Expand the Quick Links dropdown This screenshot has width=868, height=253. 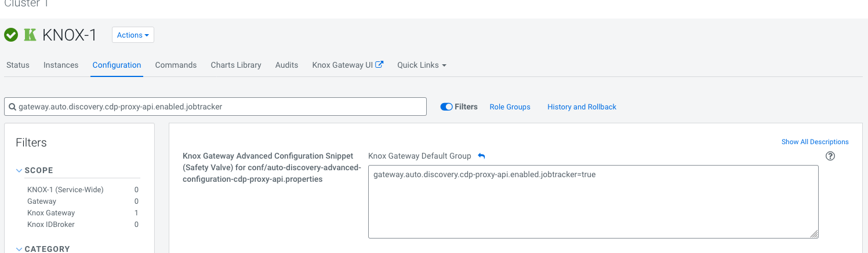422,65
